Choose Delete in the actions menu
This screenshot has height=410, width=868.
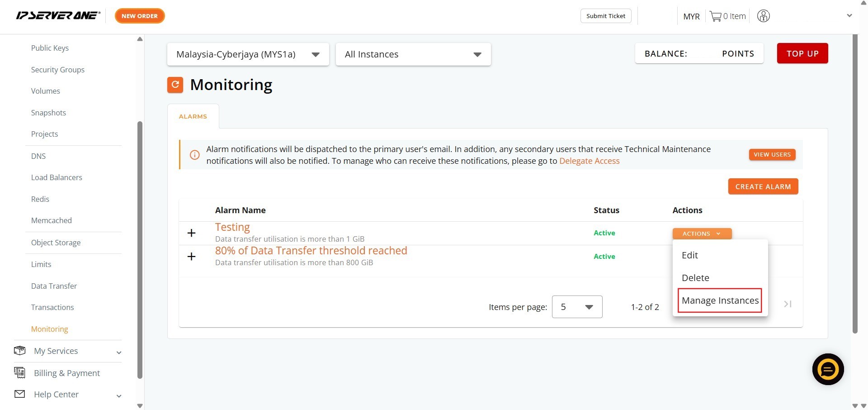[695, 278]
